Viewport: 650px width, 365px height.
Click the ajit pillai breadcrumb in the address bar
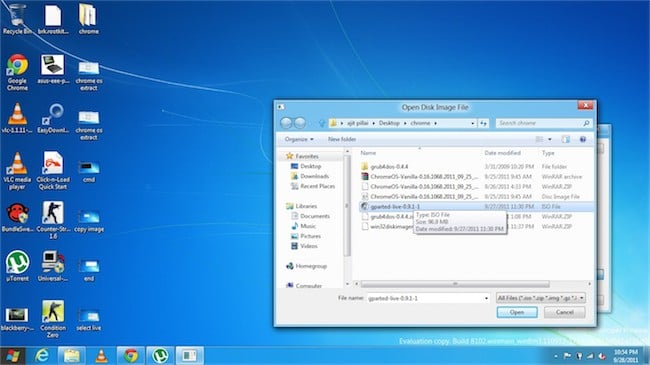[x=357, y=123]
